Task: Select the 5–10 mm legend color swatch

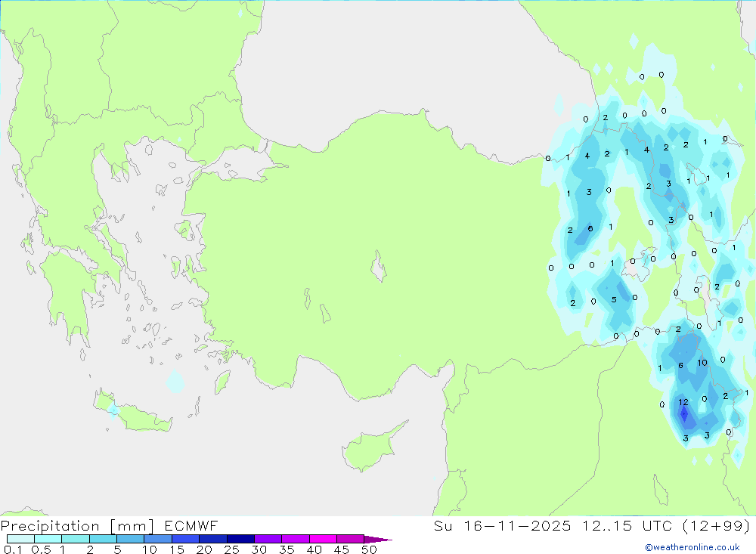Action: point(131,539)
